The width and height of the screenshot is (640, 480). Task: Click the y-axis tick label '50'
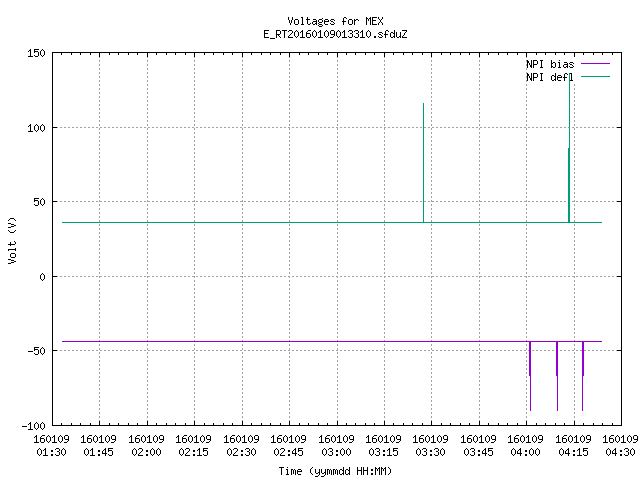(x=39, y=202)
